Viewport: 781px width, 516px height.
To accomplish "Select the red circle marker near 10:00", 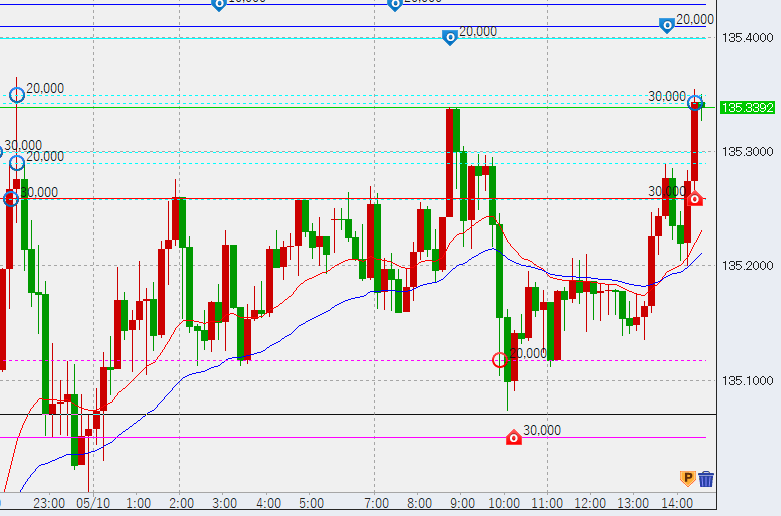I will click(500, 359).
